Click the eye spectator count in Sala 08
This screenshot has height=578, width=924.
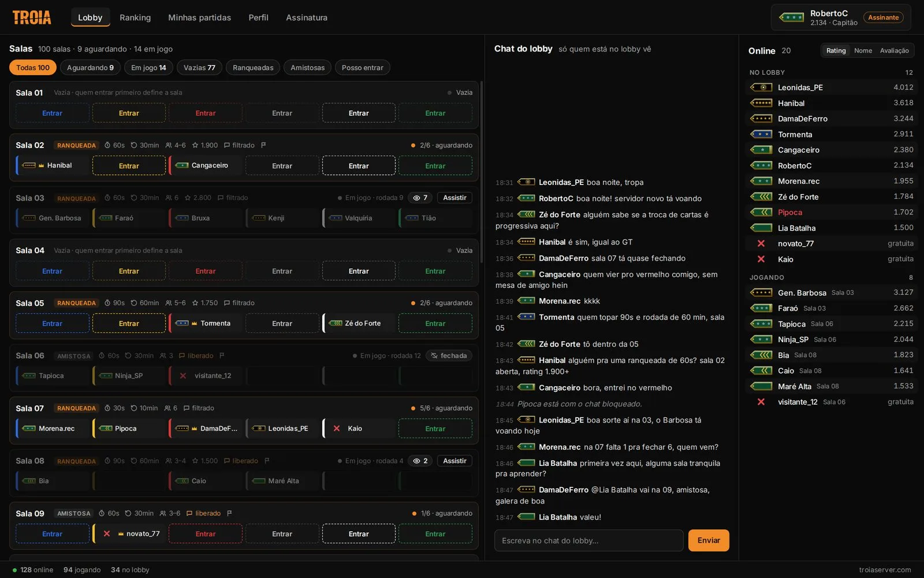coord(420,461)
